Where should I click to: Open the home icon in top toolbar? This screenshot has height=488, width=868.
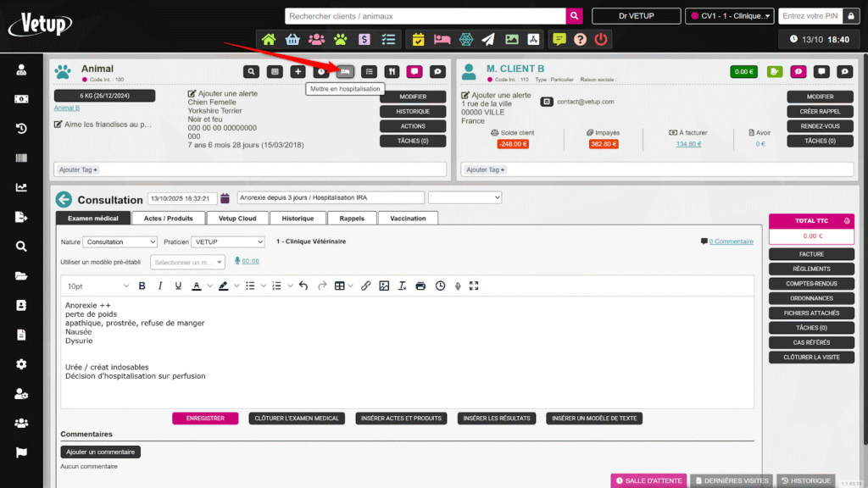pyautogui.click(x=269, y=39)
